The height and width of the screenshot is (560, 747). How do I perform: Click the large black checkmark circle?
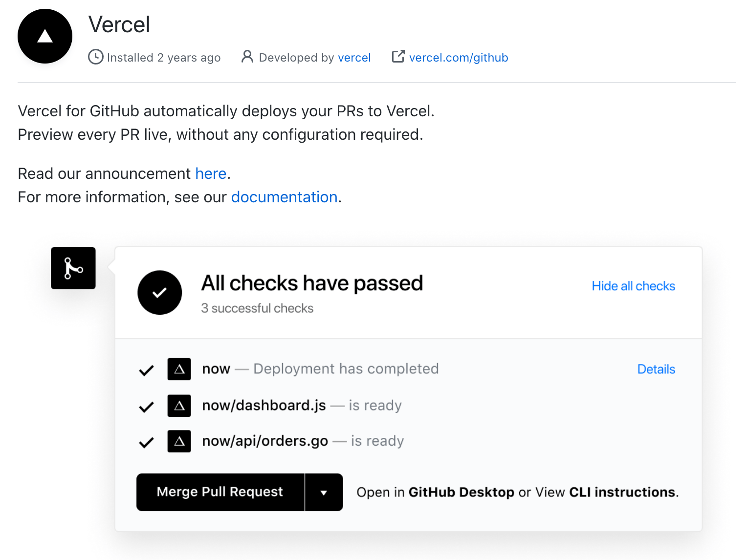[160, 293]
